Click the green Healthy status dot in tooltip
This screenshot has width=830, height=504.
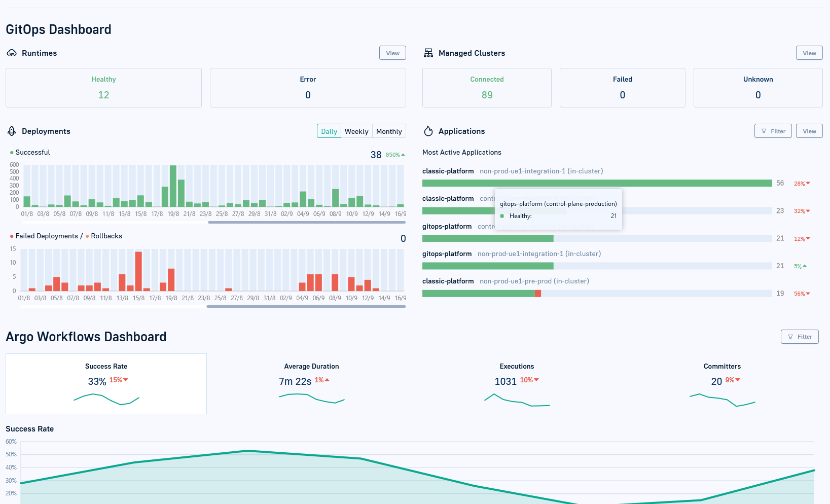[502, 216]
